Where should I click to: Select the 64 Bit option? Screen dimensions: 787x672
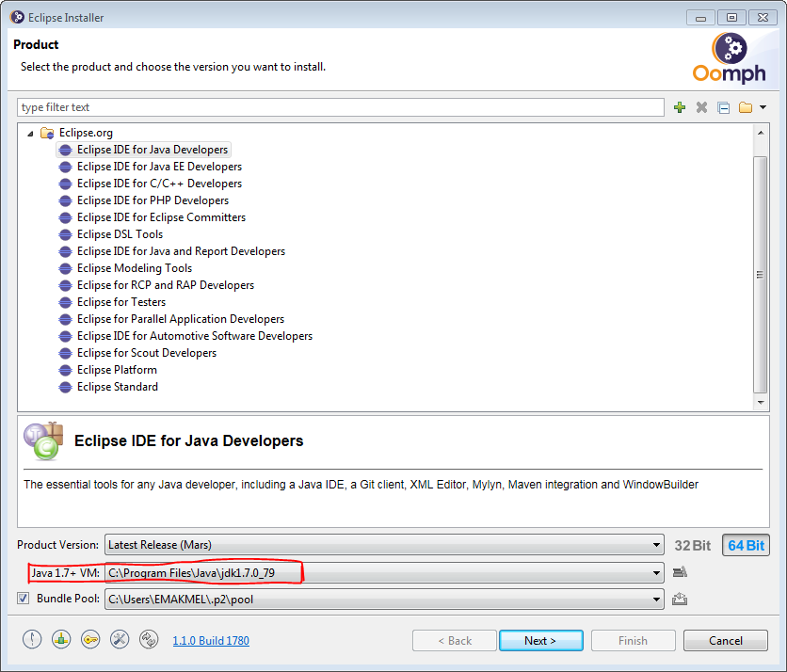[746, 546]
